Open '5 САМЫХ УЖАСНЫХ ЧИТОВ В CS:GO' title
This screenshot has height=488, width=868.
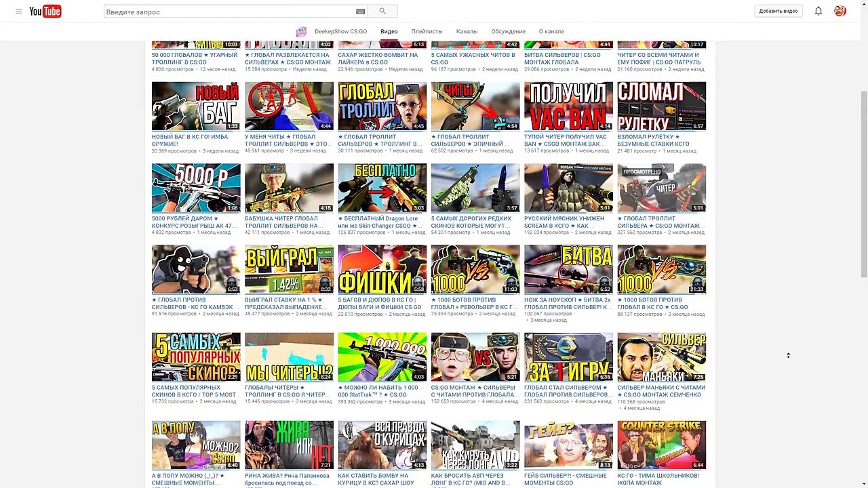pyautogui.click(x=473, y=58)
